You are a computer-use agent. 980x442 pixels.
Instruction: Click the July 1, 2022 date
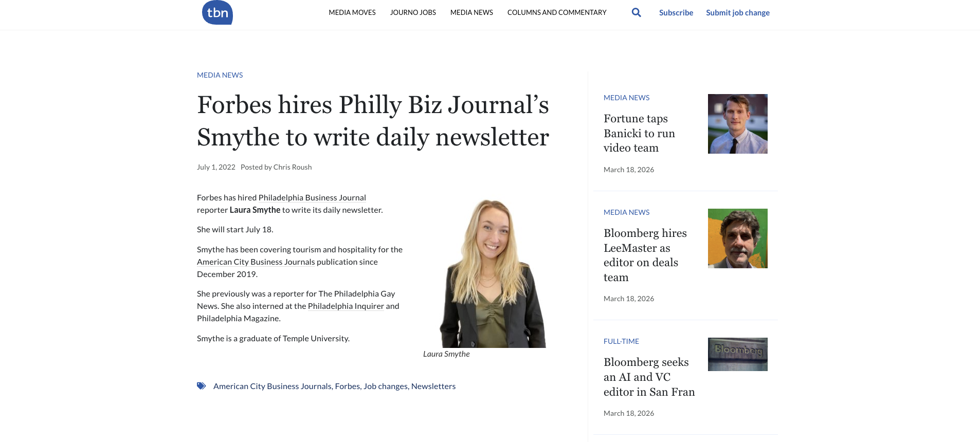pyautogui.click(x=216, y=167)
